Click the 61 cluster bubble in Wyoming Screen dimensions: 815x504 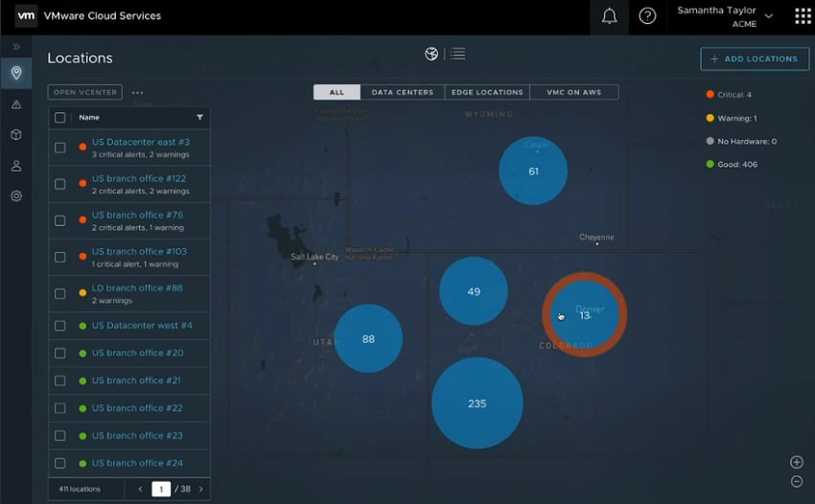click(x=533, y=171)
